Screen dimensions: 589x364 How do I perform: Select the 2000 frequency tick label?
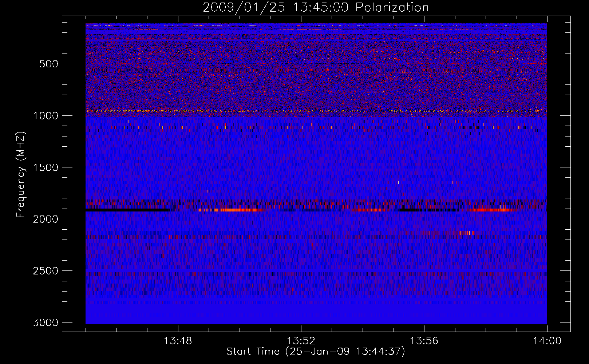(x=46, y=219)
